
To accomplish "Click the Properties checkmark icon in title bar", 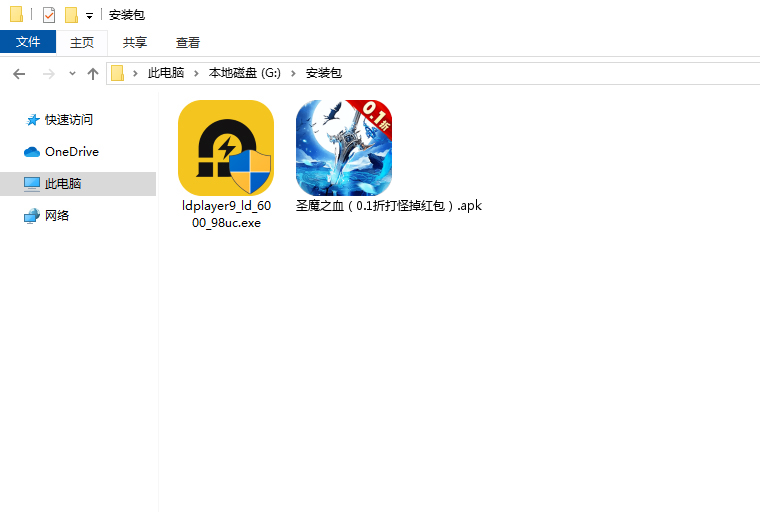I will point(48,15).
